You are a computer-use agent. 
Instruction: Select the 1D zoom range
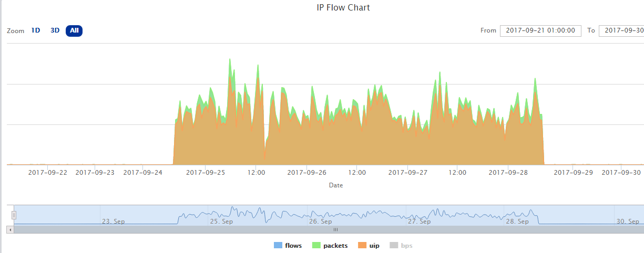click(x=36, y=30)
